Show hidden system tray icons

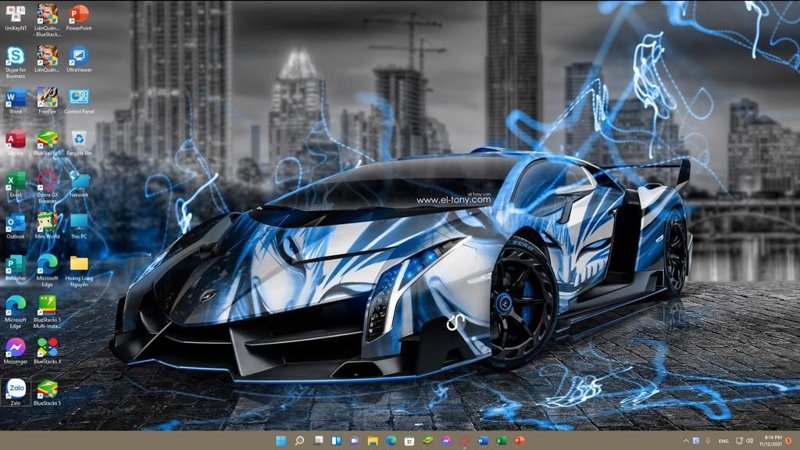(x=686, y=441)
